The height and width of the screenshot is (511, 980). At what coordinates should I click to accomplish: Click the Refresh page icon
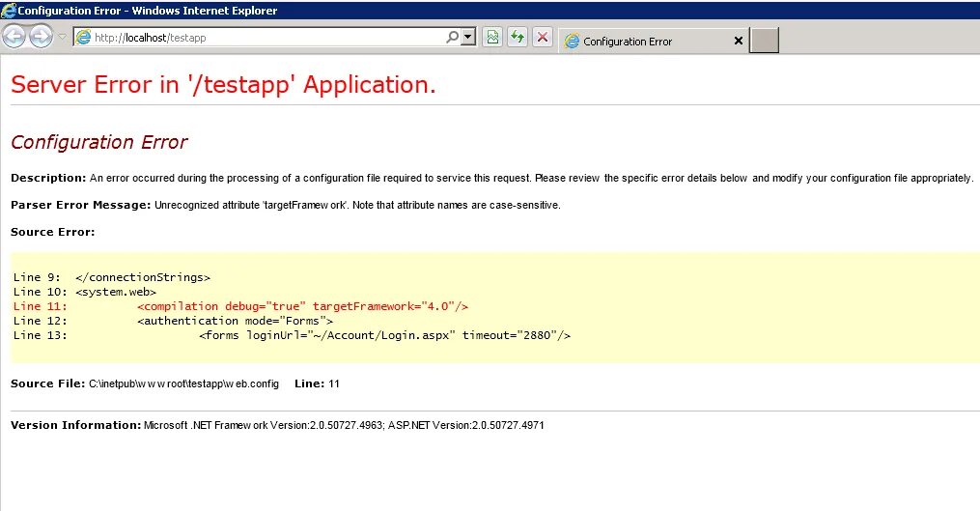tap(518, 37)
